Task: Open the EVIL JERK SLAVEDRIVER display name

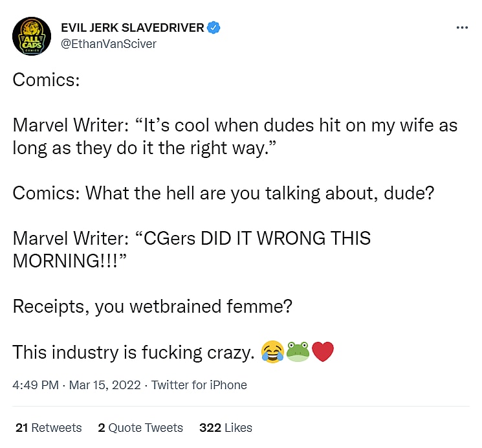Action: (x=132, y=28)
